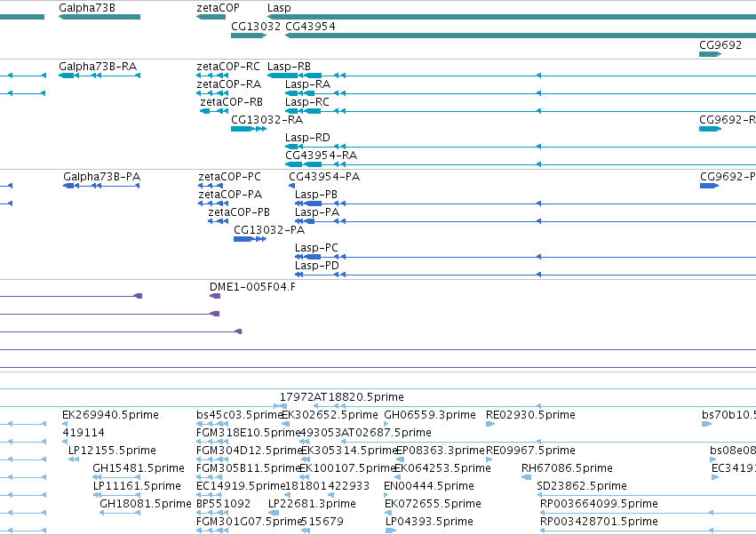This screenshot has width=756, height=535.
Task: Select the CG43954-PA protein label
Action: tap(324, 177)
